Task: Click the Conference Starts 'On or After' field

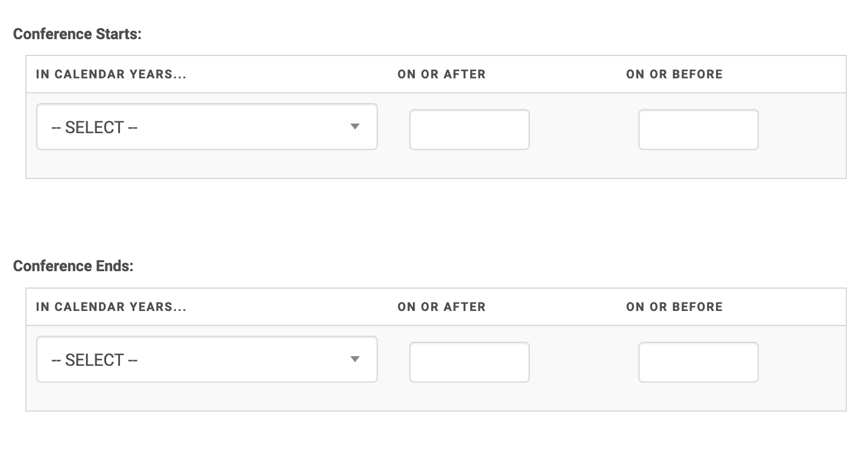Action: [469, 130]
